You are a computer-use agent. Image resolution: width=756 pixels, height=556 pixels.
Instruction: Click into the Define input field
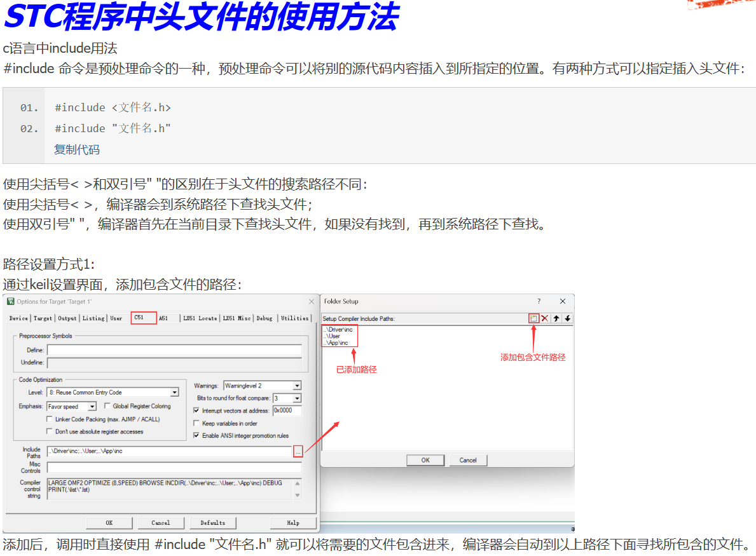tap(175, 350)
